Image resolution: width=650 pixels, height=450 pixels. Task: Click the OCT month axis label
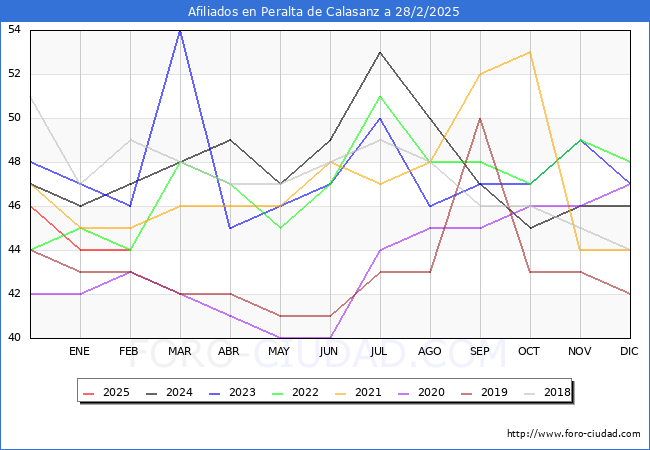pyautogui.click(x=529, y=351)
